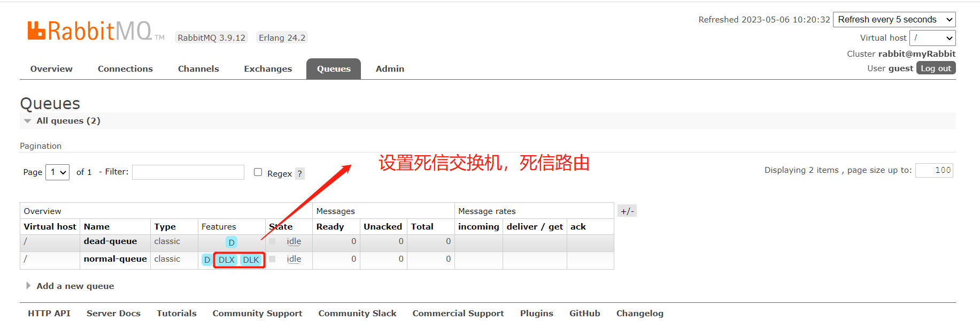Image resolution: width=980 pixels, height=328 pixels.
Task: Expand the Add a new queue section
Action: [75, 286]
